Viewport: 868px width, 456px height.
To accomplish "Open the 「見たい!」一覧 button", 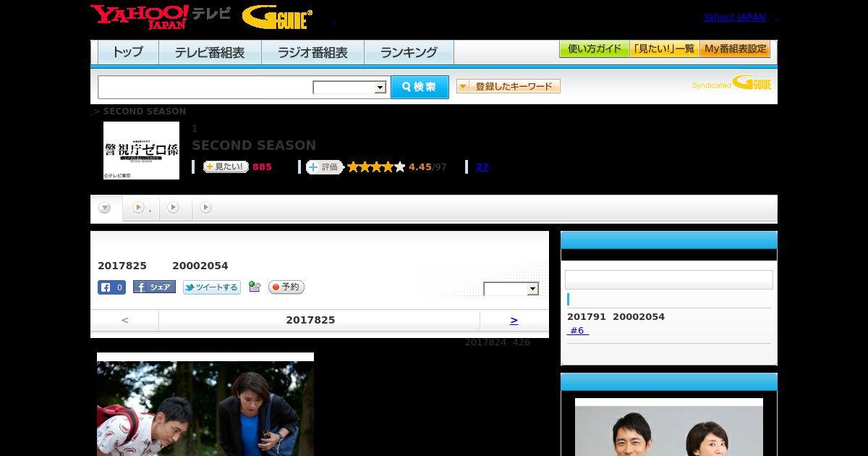I will coord(664,49).
